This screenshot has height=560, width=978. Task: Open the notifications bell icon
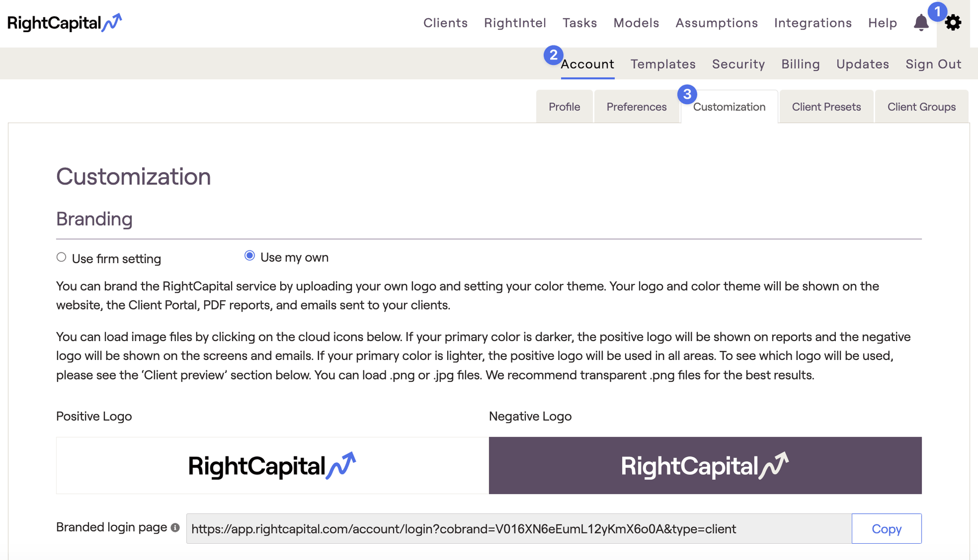pos(921,23)
